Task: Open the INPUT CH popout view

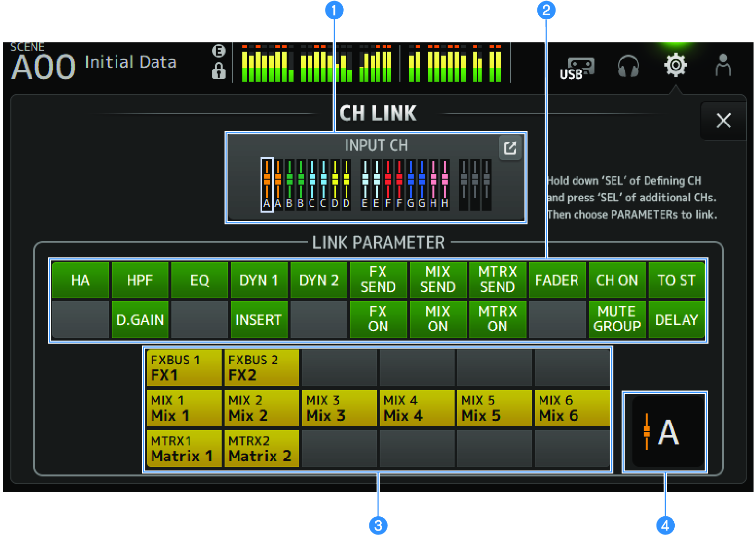Action: click(510, 147)
